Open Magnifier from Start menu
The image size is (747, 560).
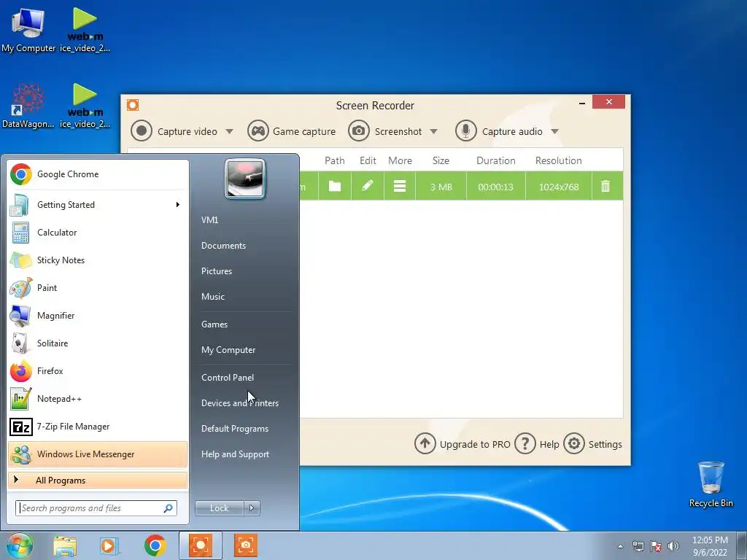[x=98, y=315]
